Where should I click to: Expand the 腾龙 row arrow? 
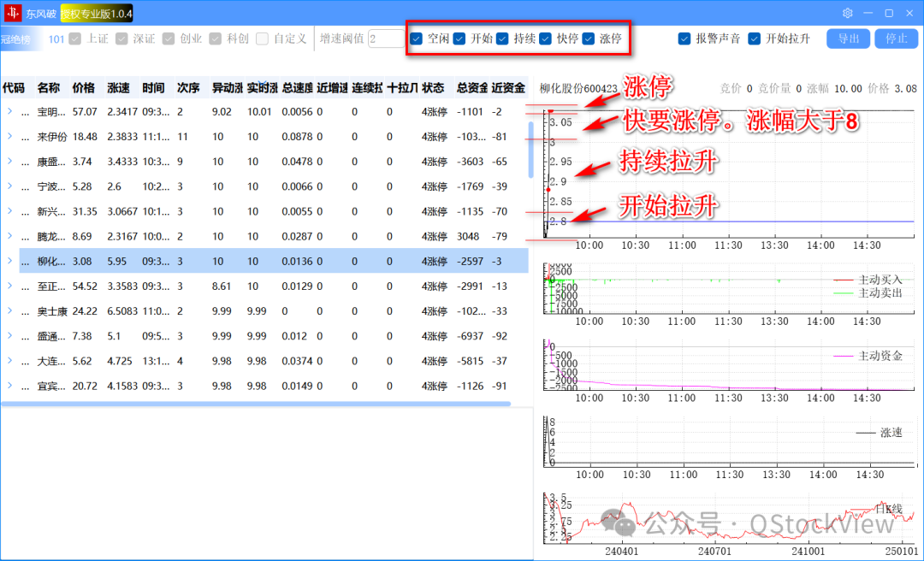click(x=10, y=236)
